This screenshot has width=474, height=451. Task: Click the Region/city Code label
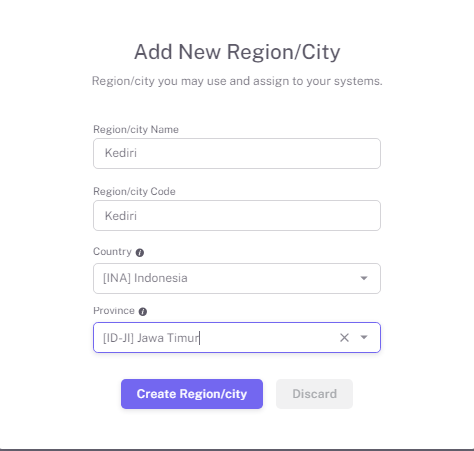click(x=134, y=191)
